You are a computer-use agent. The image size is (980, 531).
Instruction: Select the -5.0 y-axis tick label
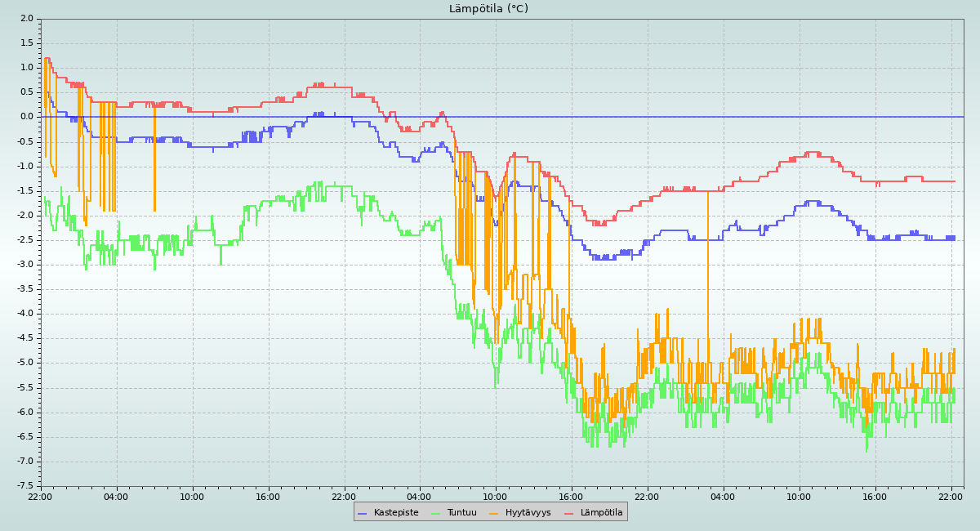24,363
